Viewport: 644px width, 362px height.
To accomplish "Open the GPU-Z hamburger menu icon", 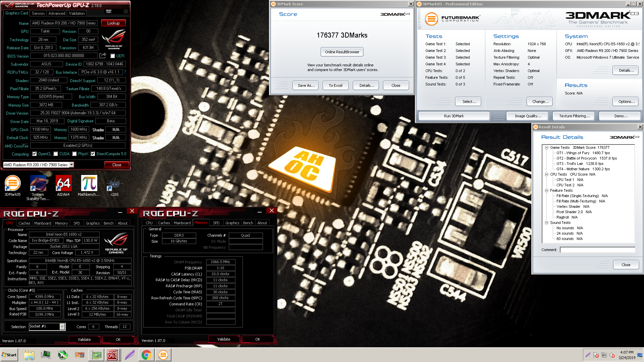I will [126, 12].
